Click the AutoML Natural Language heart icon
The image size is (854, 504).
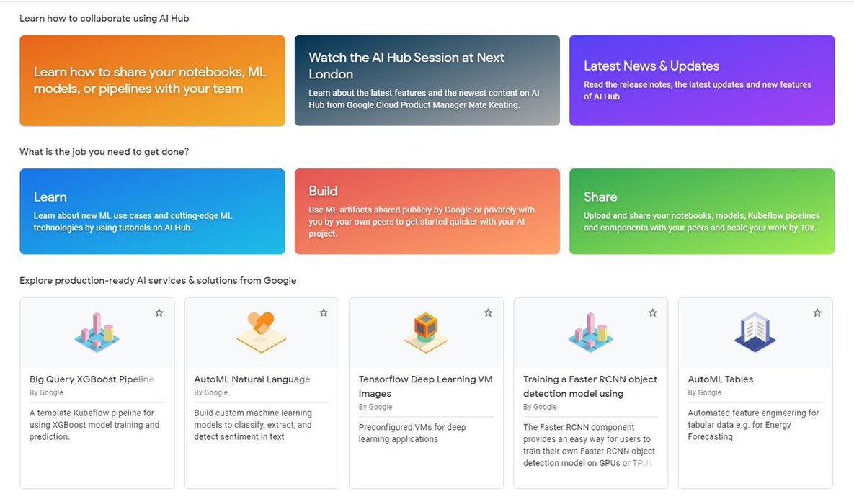point(261,332)
